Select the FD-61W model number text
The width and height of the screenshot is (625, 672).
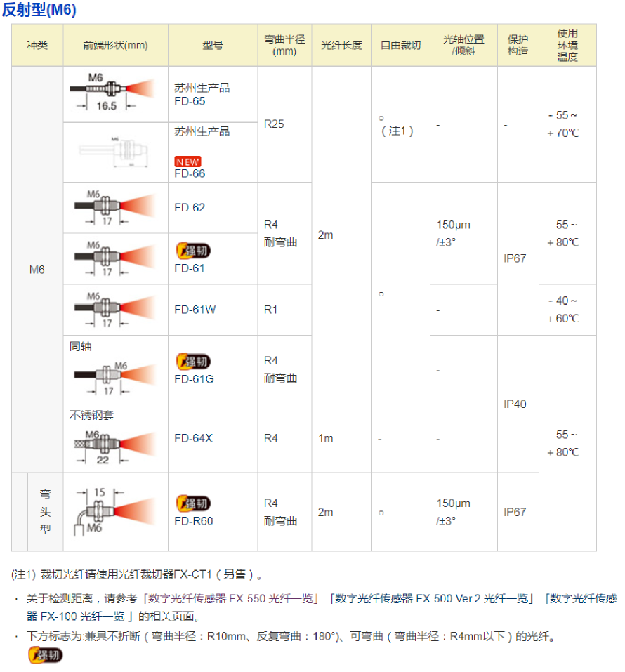[195, 310]
